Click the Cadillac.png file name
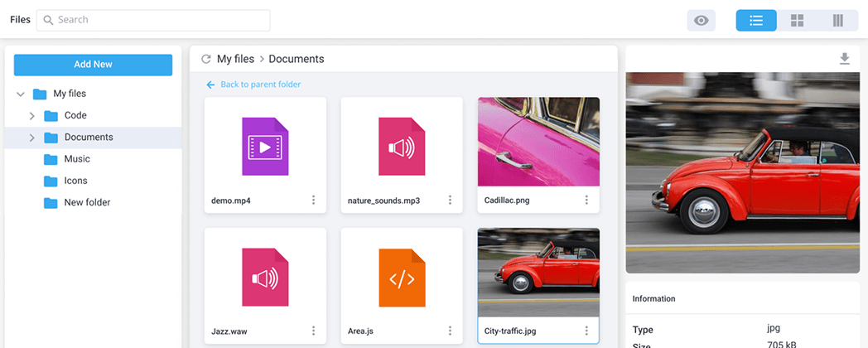 tap(507, 201)
